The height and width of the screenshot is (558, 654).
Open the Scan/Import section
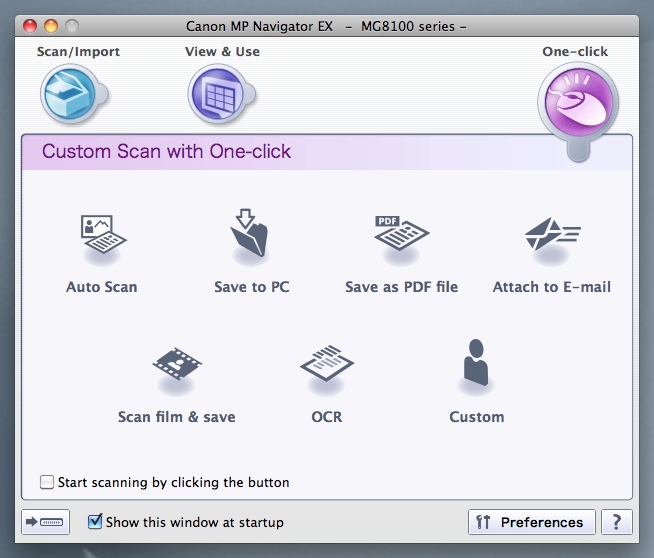[68, 94]
